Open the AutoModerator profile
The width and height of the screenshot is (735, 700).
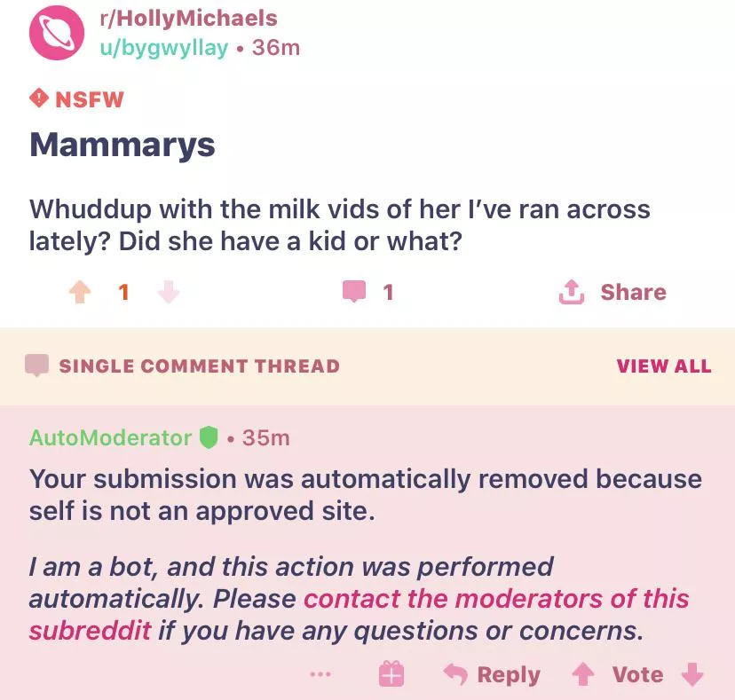click(x=110, y=437)
